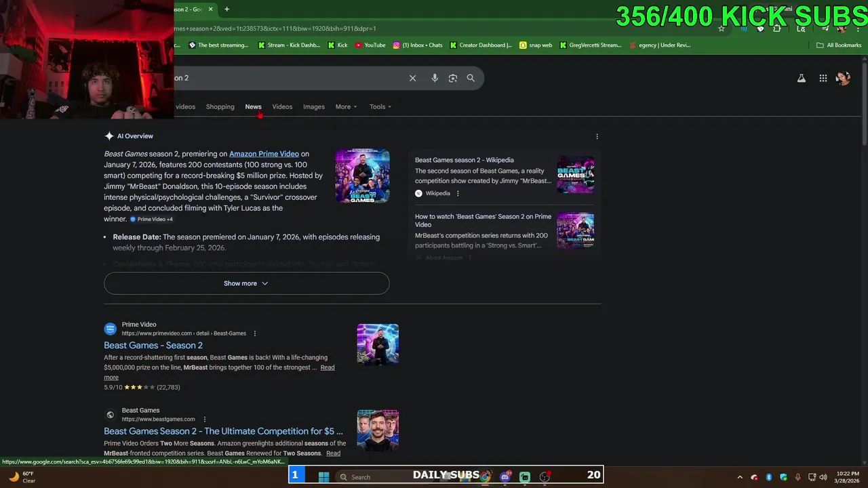Open Google Lens image search
This screenshot has width=868, height=488.
click(453, 78)
